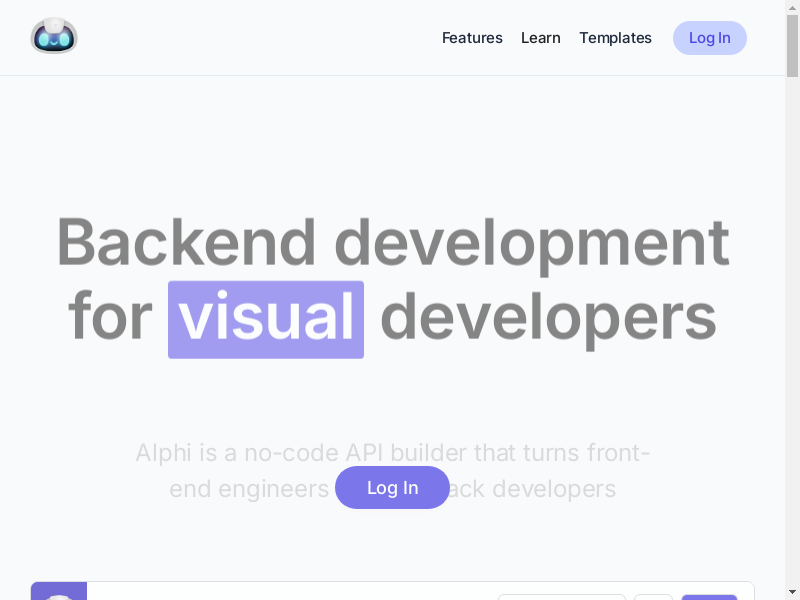Click the dark purple Log In button below the headline

pyautogui.click(x=392, y=488)
